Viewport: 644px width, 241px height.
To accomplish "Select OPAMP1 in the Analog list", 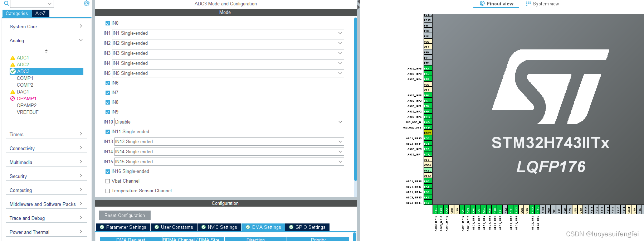I will (x=26, y=98).
